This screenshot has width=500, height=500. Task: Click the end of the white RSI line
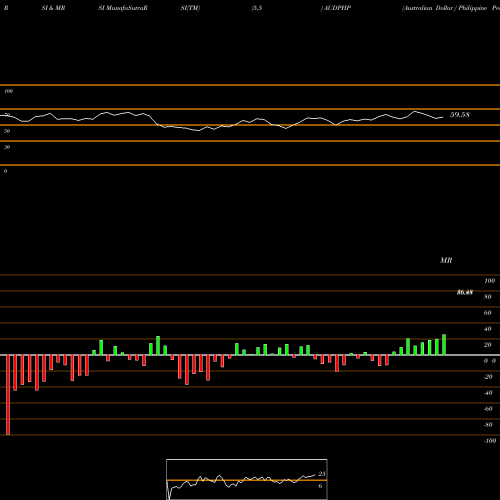click(443, 117)
